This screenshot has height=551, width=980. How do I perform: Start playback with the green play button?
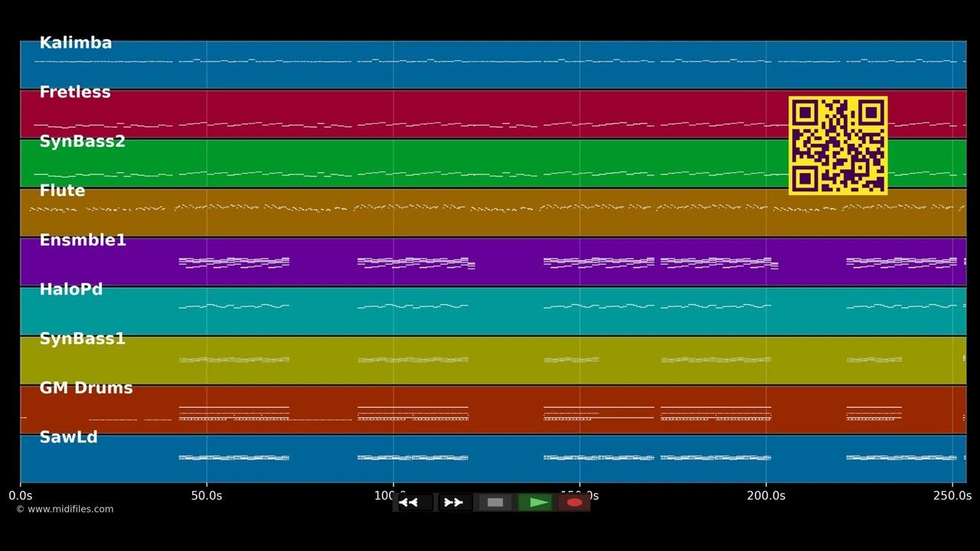click(x=535, y=503)
